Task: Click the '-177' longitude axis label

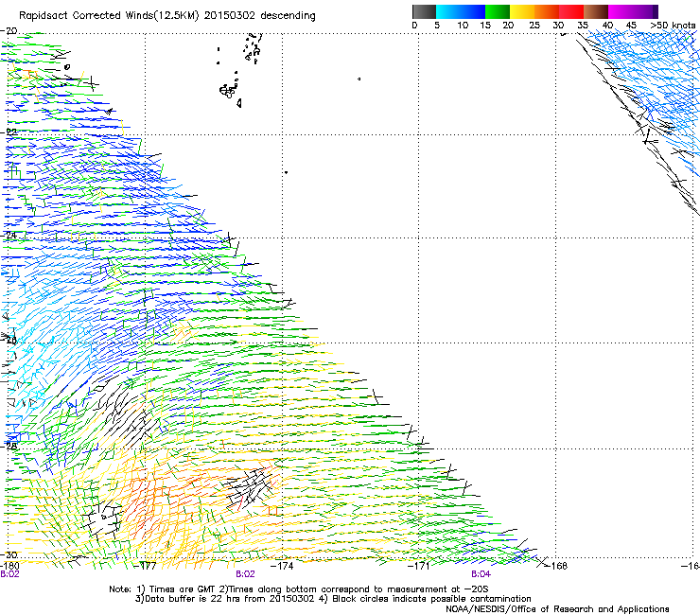Action: coord(146,566)
